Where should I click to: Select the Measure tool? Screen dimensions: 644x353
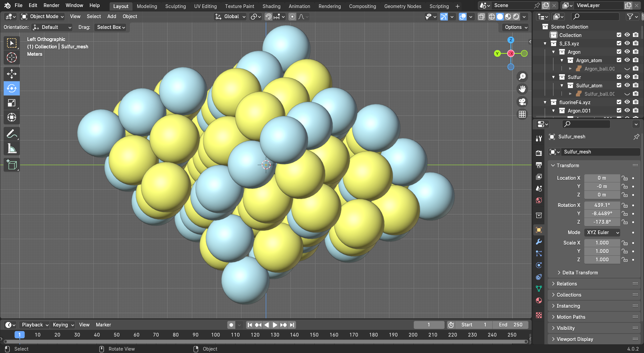click(x=12, y=148)
